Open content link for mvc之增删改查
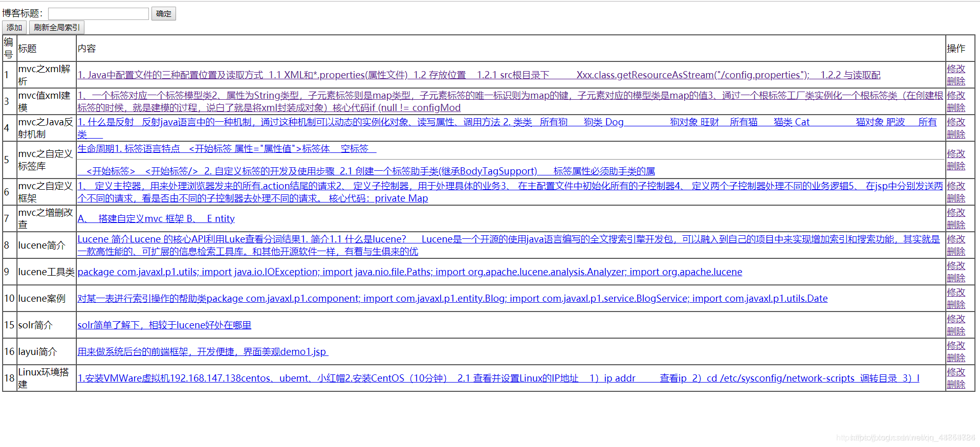This screenshot has width=980, height=447. (x=156, y=218)
